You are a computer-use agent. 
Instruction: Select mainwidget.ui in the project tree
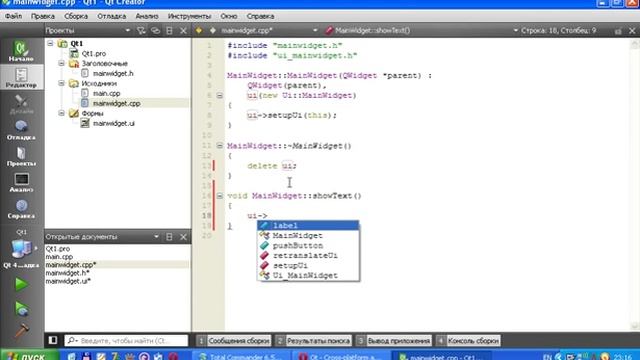point(113,123)
